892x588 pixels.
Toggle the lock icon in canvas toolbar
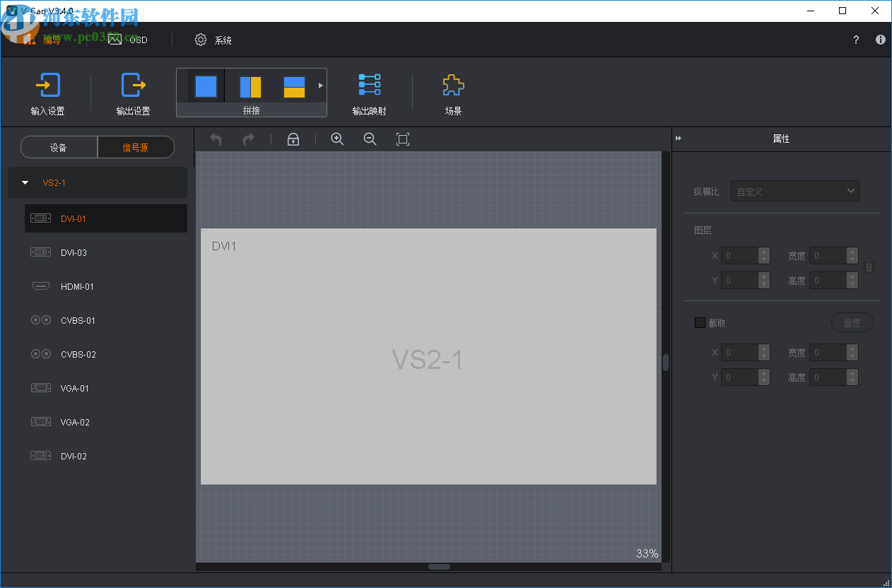[293, 139]
